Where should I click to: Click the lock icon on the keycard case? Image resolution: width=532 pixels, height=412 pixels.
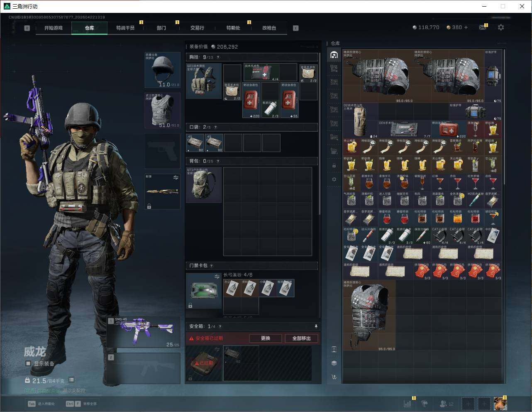[x=190, y=305]
